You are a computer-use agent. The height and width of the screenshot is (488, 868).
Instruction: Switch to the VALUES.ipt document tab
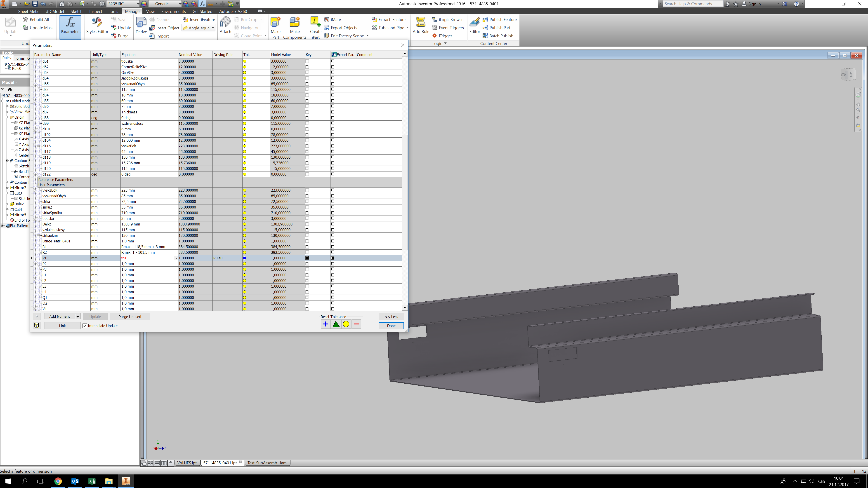coord(187,463)
